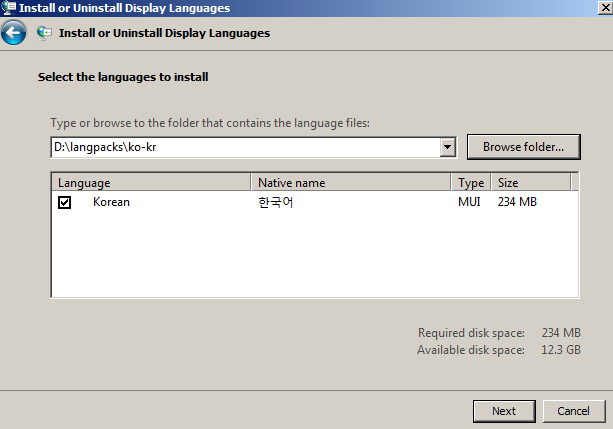Click the display languages globe icon in header
The width and height of the screenshot is (613, 429).
click(x=44, y=33)
